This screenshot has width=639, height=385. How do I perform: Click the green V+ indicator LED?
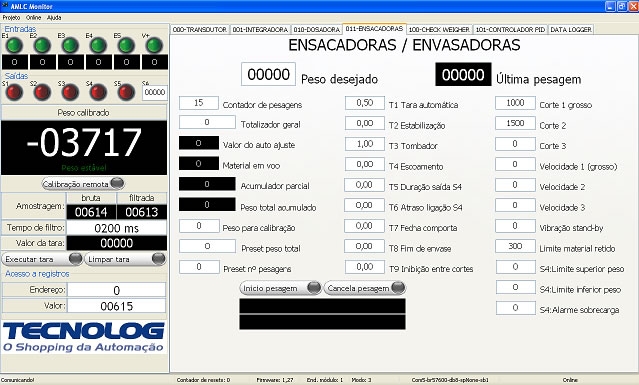pos(154,45)
